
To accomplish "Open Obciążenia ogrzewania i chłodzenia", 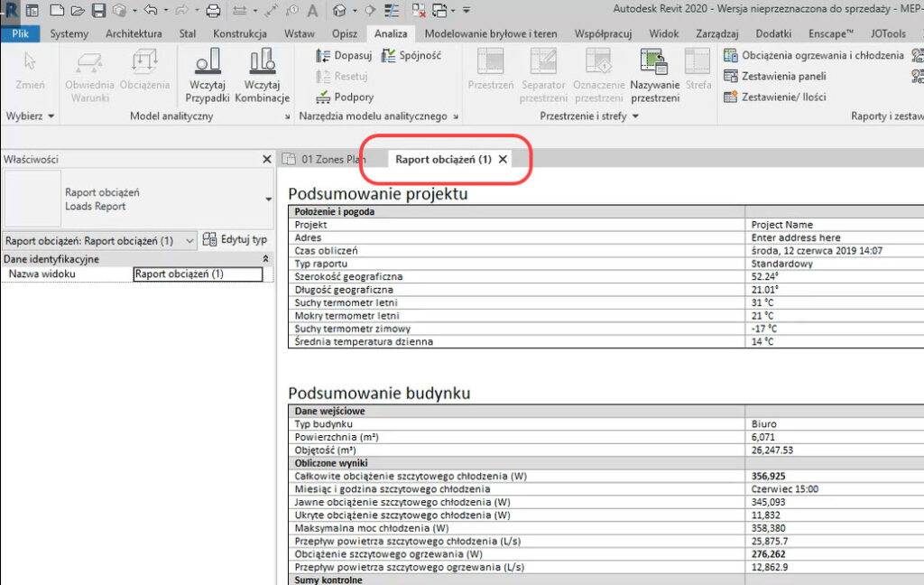I will click(813, 55).
